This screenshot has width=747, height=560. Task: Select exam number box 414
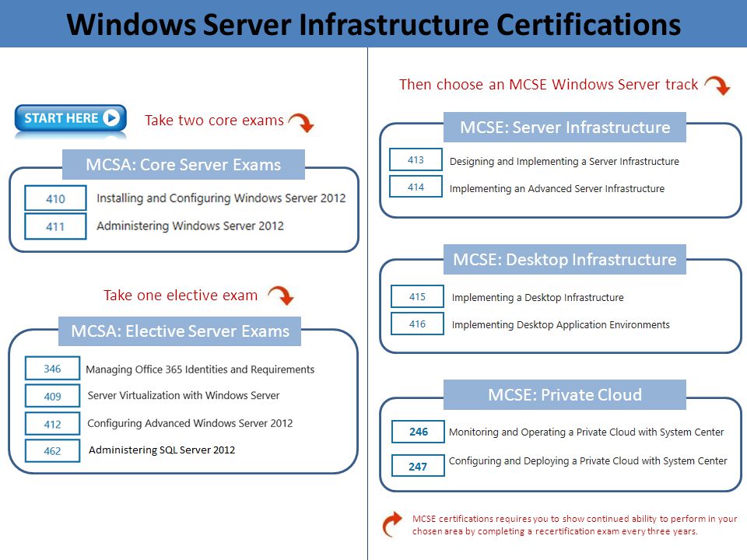click(x=416, y=187)
